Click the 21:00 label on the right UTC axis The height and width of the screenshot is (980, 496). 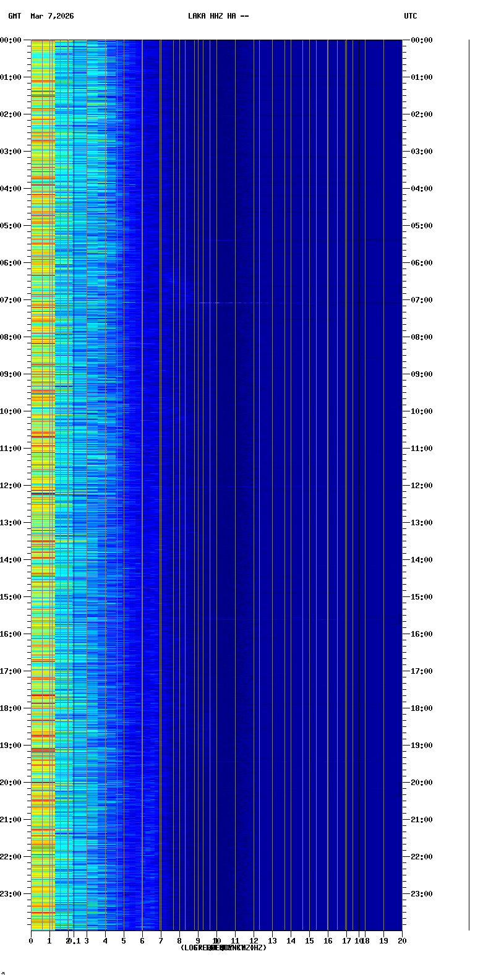click(x=422, y=820)
